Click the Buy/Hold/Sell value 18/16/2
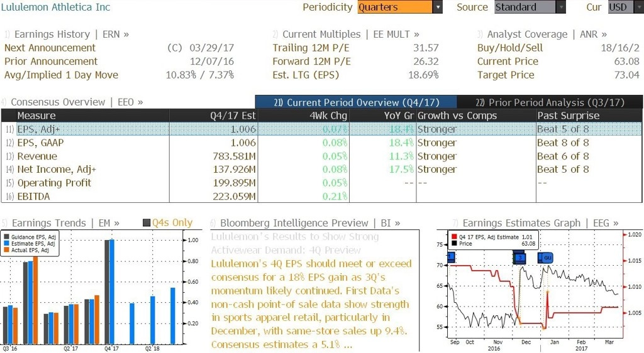The image size is (644, 353). pyautogui.click(x=619, y=48)
